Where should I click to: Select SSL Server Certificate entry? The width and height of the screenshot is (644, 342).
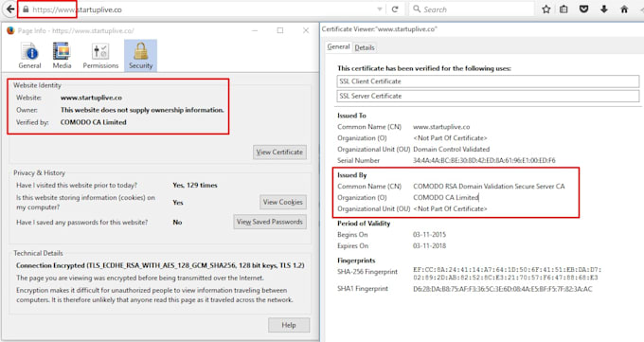tap(488, 96)
